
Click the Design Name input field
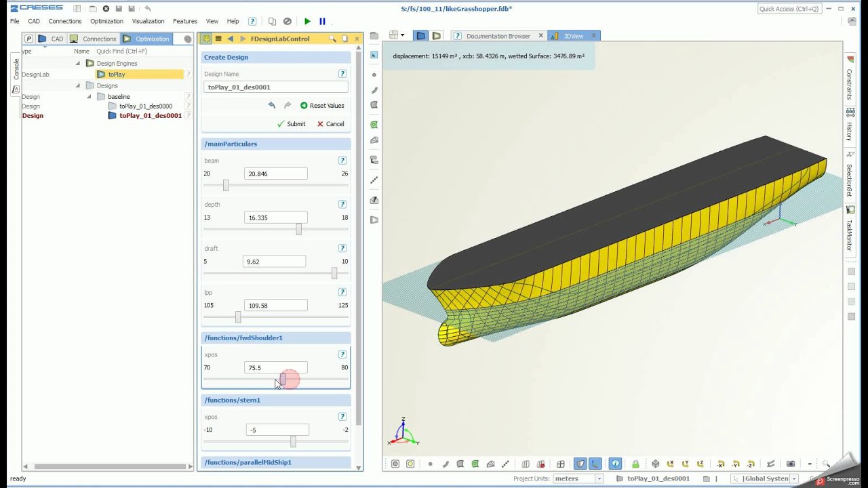[276, 87]
